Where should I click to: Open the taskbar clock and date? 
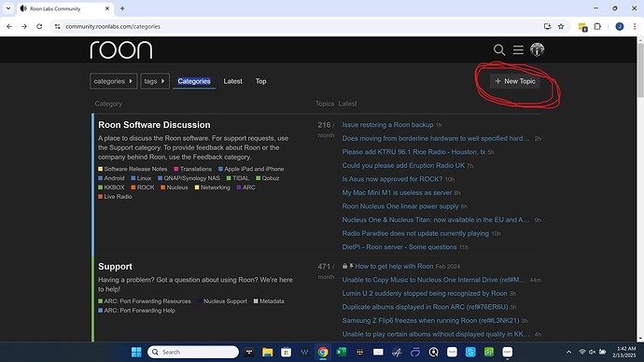(623, 352)
